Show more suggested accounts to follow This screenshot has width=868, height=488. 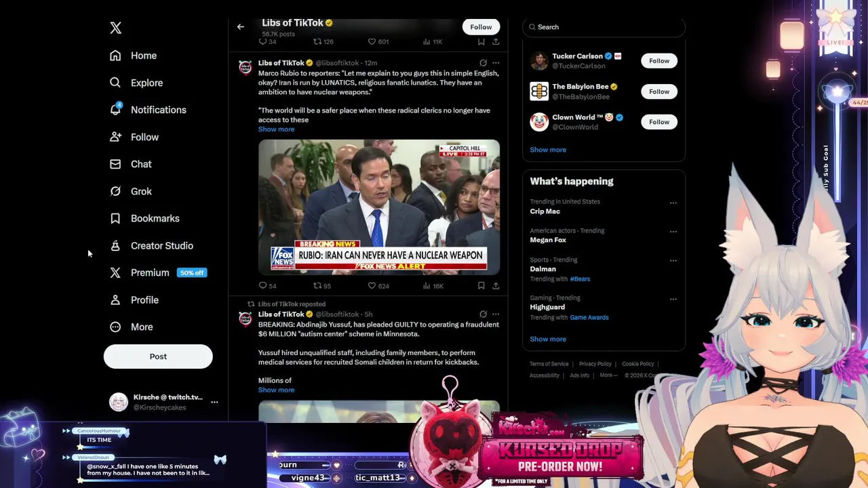pos(548,150)
